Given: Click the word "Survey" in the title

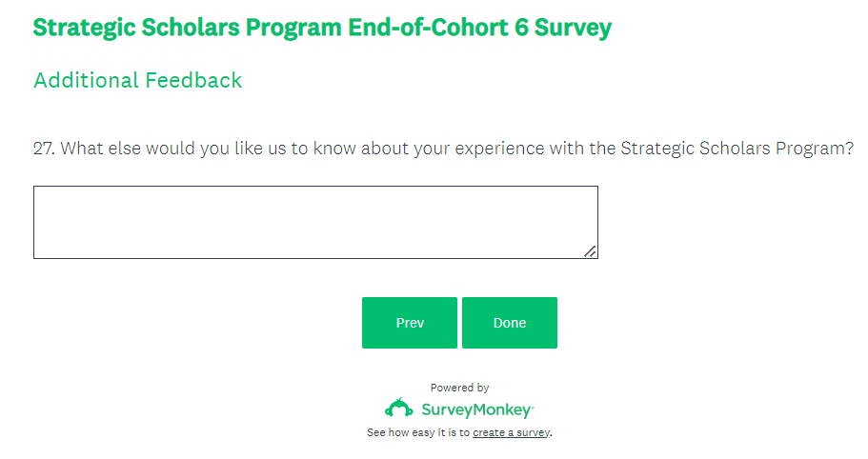Looking at the screenshot, I should [573, 28].
